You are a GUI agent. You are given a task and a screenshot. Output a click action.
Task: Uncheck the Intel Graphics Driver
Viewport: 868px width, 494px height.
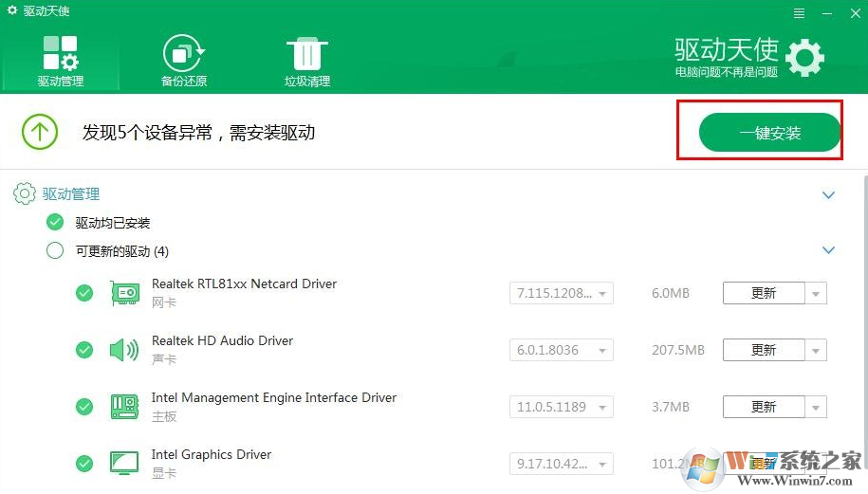point(84,464)
